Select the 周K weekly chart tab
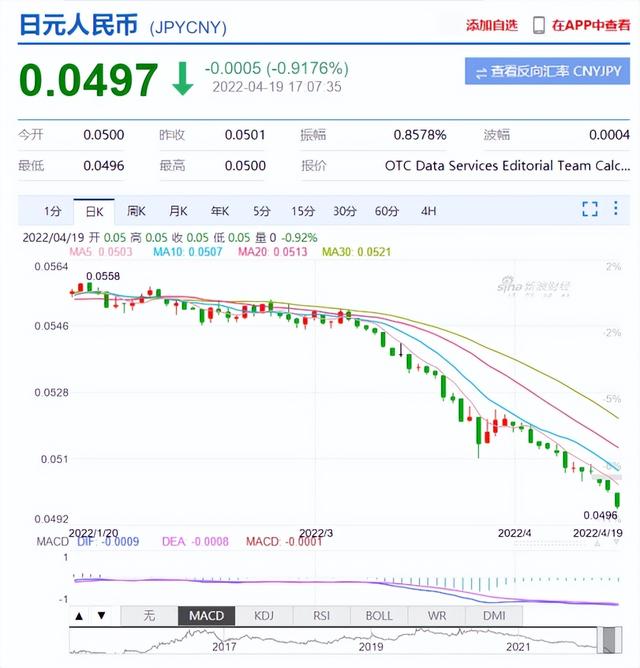The height and width of the screenshot is (668, 640). point(136,211)
